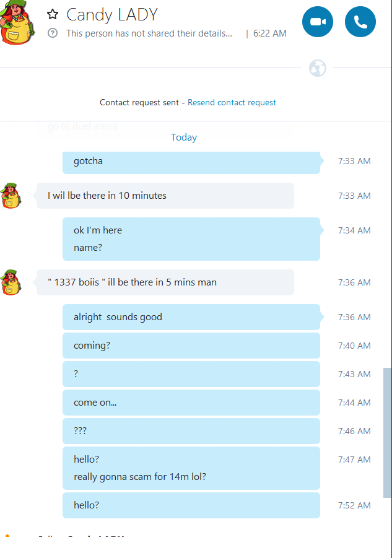This screenshot has width=392, height=558.
Task: Start a video call with Candy LADY
Action: [x=318, y=22]
